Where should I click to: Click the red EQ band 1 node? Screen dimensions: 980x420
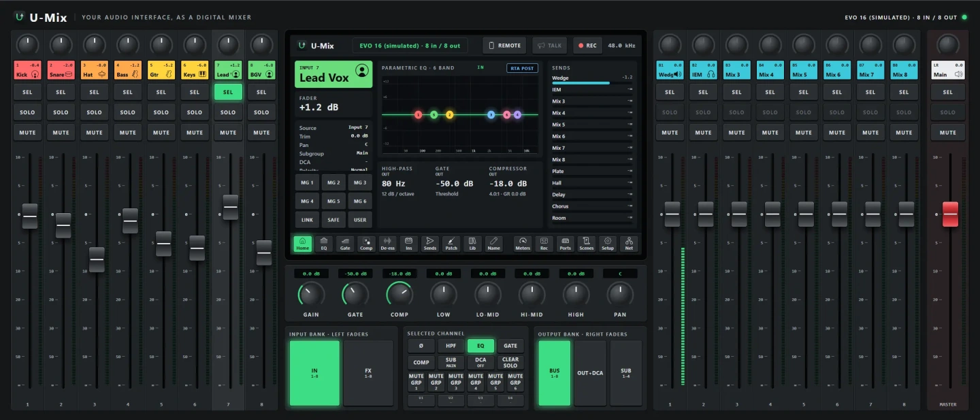point(418,115)
